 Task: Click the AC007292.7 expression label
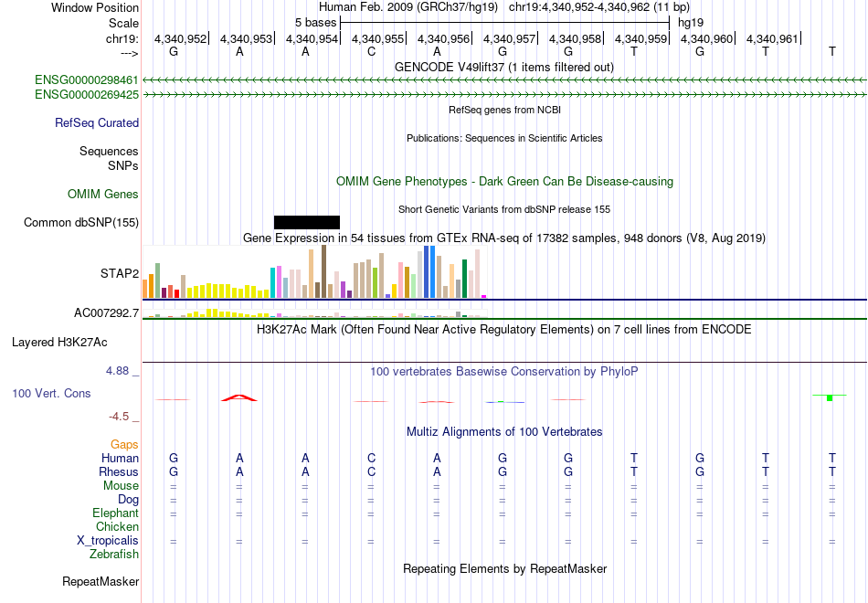(106, 313)
